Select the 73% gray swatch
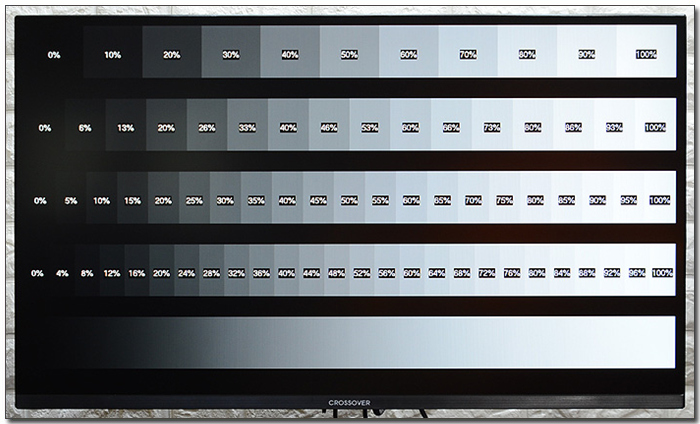 (x=492, y=125)
